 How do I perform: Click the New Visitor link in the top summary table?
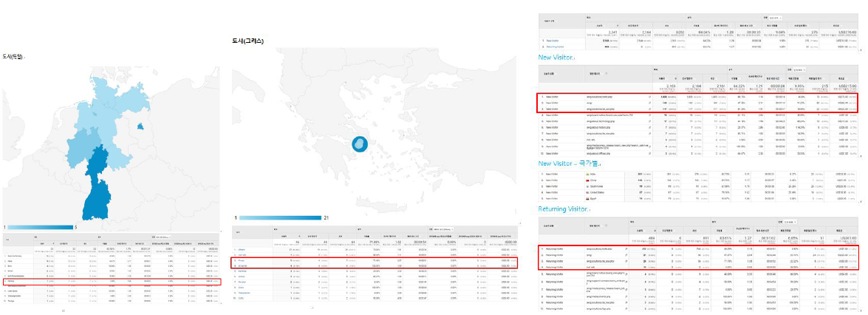click(x=553, y=41)
